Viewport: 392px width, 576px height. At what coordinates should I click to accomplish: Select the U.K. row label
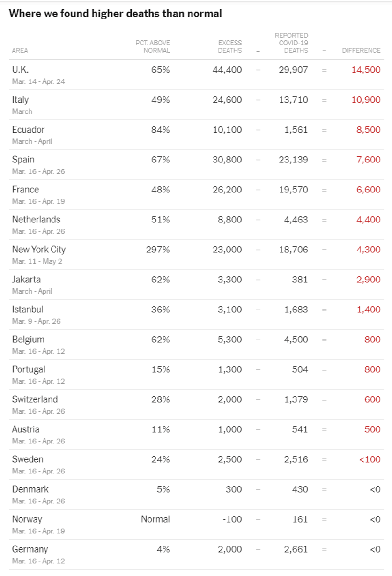(21, 70)
